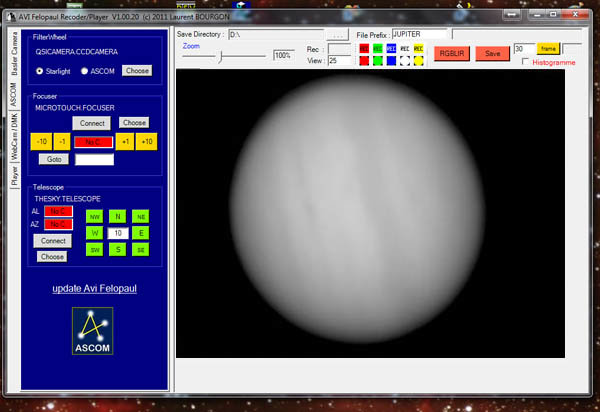Image resolution: width=600 pixels, height=412 pixels.
Task: Select the ASCOM filter wheel radio option
Action: click(x=84, y=71)
